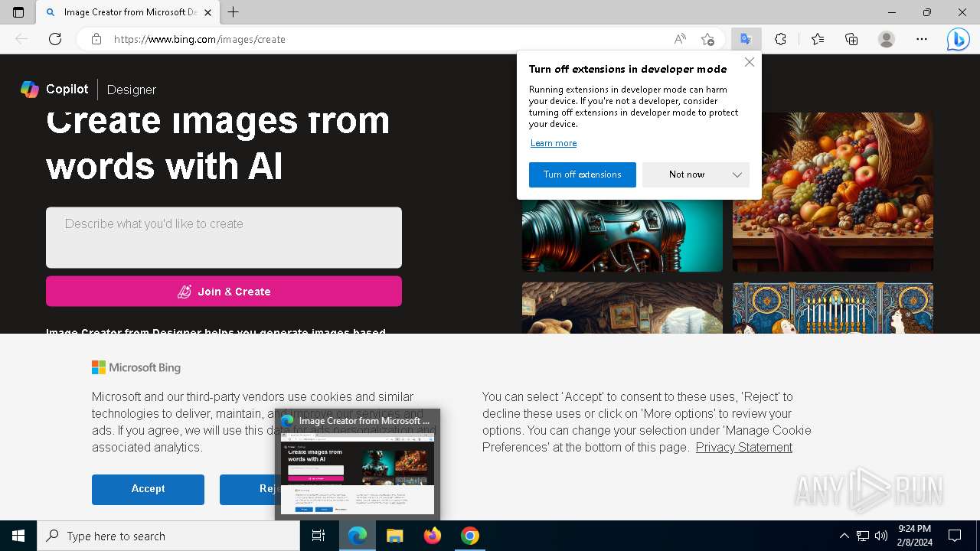
Task: Launch Chrome from taskbar
Action: tap(470, 536)
